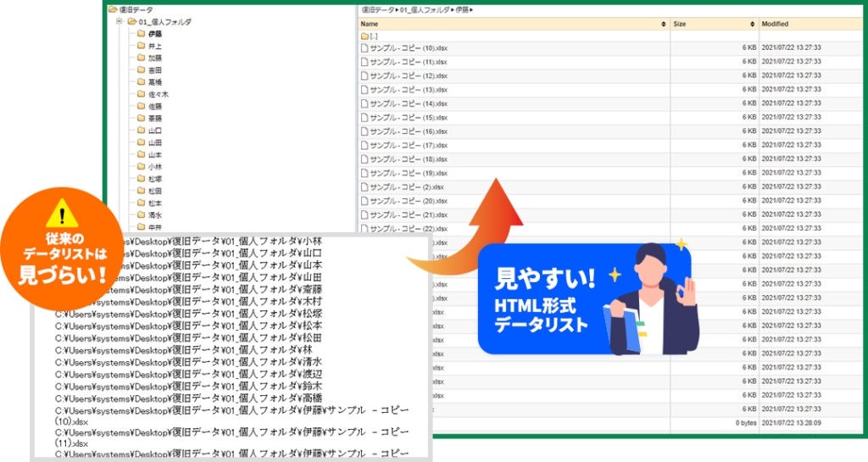Select the 佐々木 folder in tree
The image size is (868, 462).
[158, 94]
